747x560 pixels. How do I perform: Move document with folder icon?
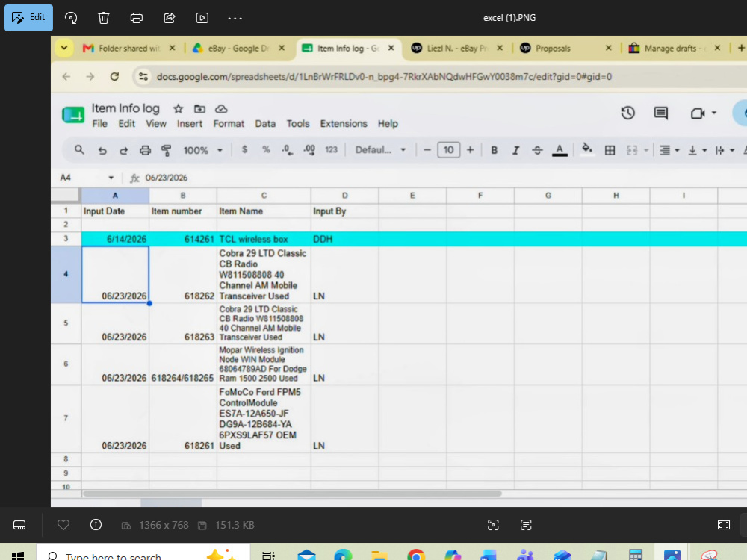tap(199, 109)
